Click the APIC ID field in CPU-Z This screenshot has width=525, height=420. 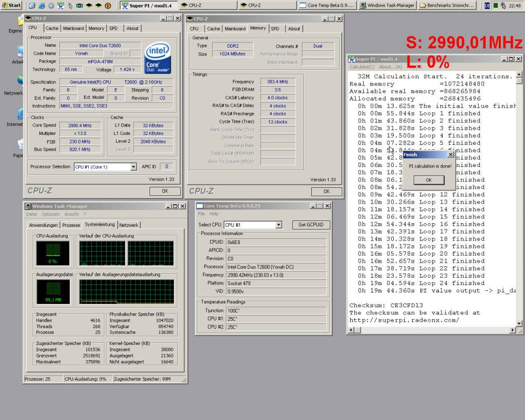point(166,166)
